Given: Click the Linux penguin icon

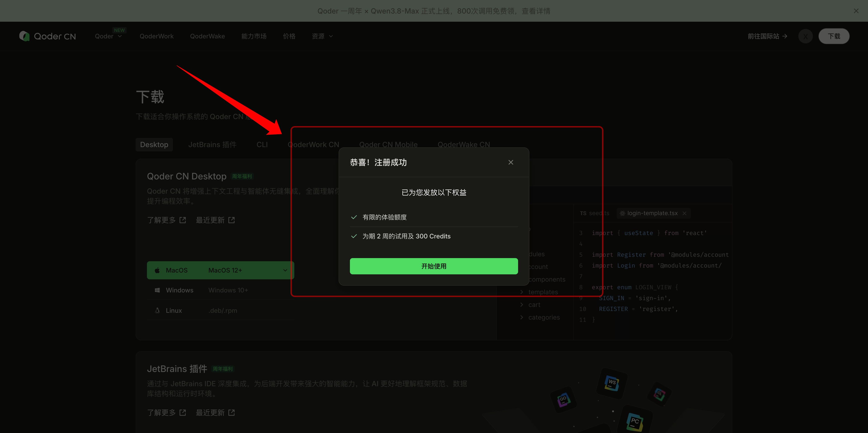Looking at the screenshot, I should click(157, 310).
